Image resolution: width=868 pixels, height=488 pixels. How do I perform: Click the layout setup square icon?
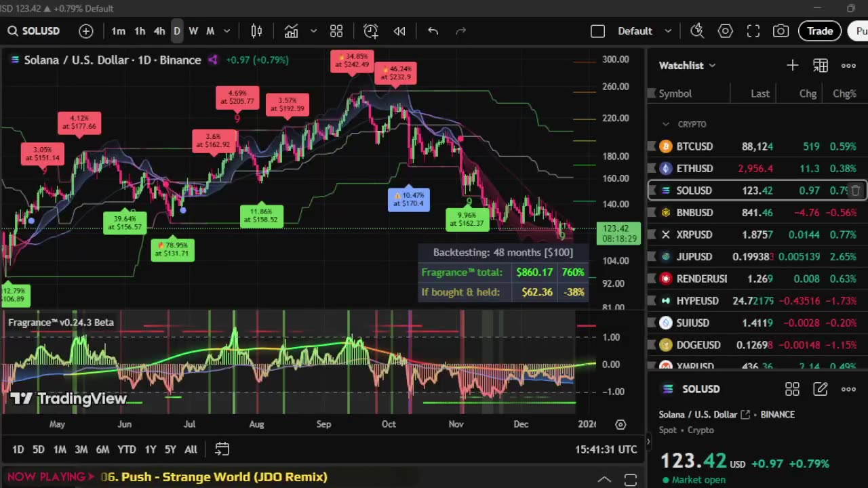click(x=597, y=31)
